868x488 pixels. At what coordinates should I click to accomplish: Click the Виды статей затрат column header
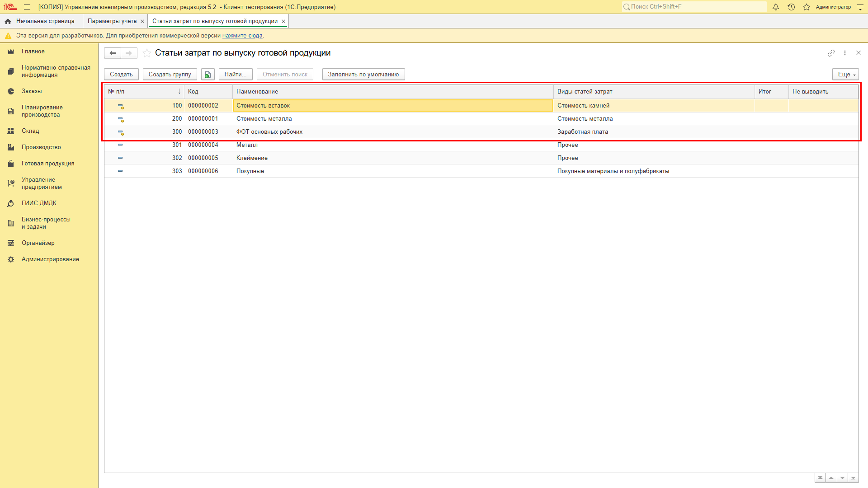(x=654, y=91)
